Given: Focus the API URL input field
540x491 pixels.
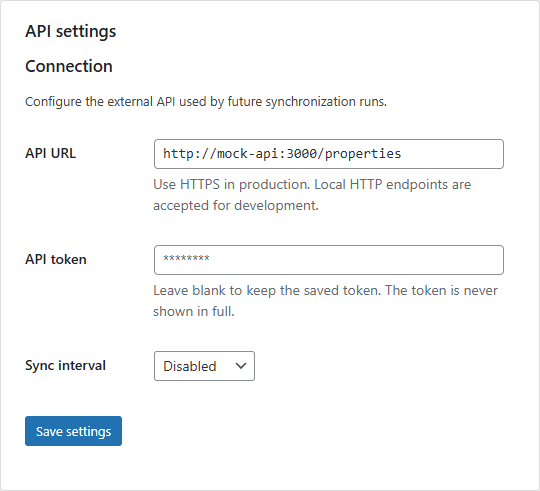Looking at the screenshot, I should point(329,154).
